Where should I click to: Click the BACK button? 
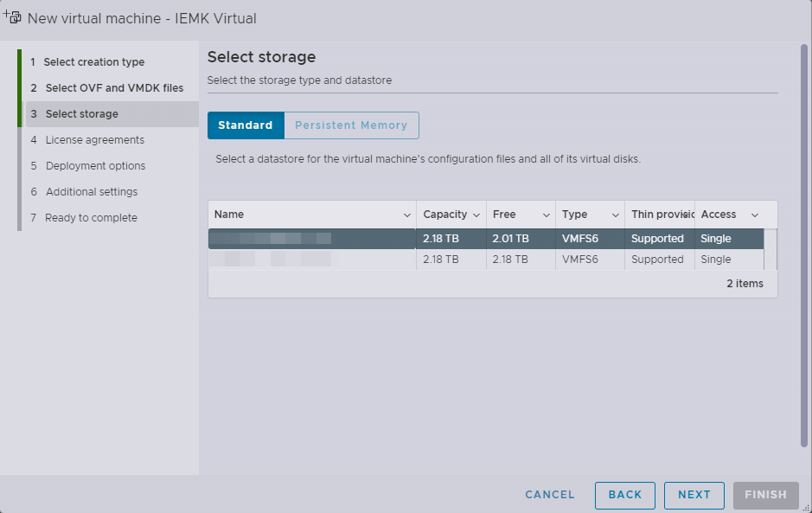coord(624,495)
